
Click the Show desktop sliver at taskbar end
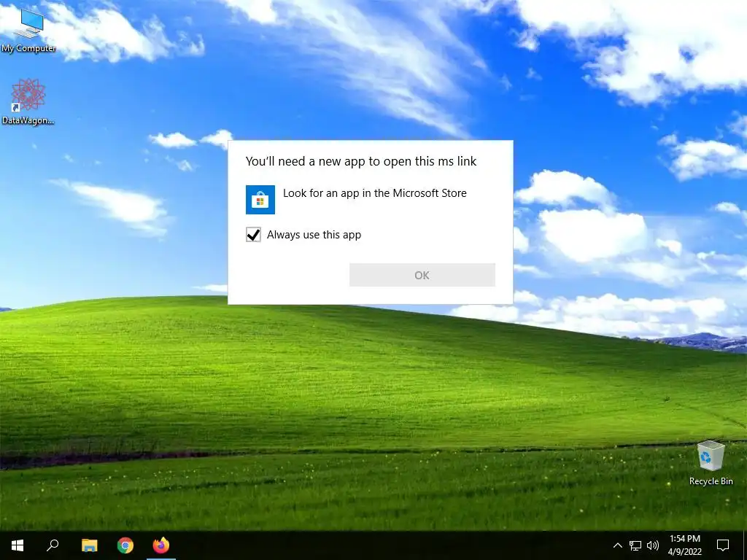pyautogui.click(x=745, y=545)
